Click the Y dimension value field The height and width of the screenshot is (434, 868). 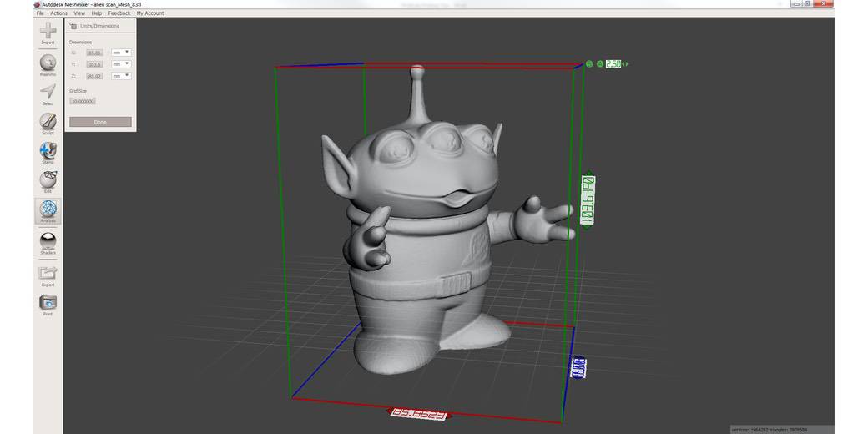(x=94, y=64)
